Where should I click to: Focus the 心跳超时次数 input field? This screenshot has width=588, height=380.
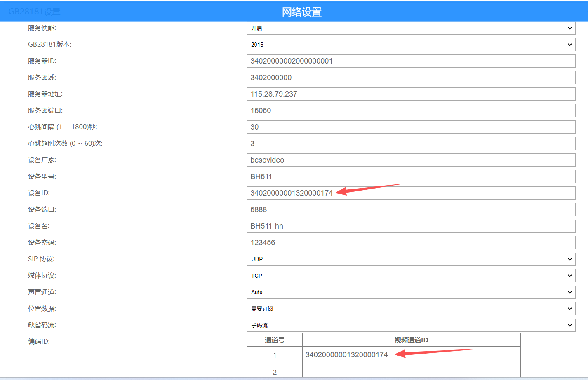coord(411,144)
